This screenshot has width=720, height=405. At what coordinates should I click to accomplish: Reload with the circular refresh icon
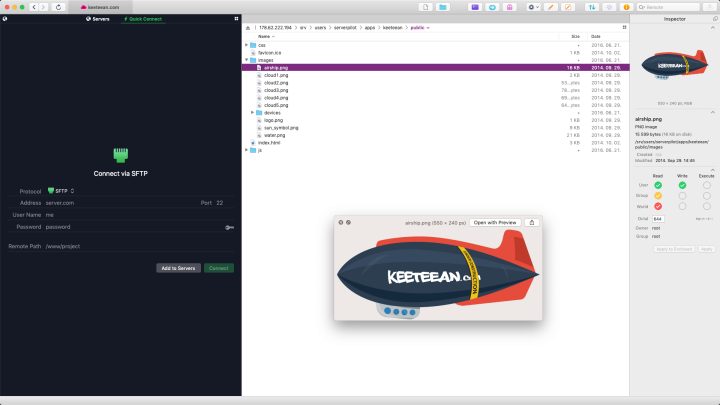click(58, 7)
